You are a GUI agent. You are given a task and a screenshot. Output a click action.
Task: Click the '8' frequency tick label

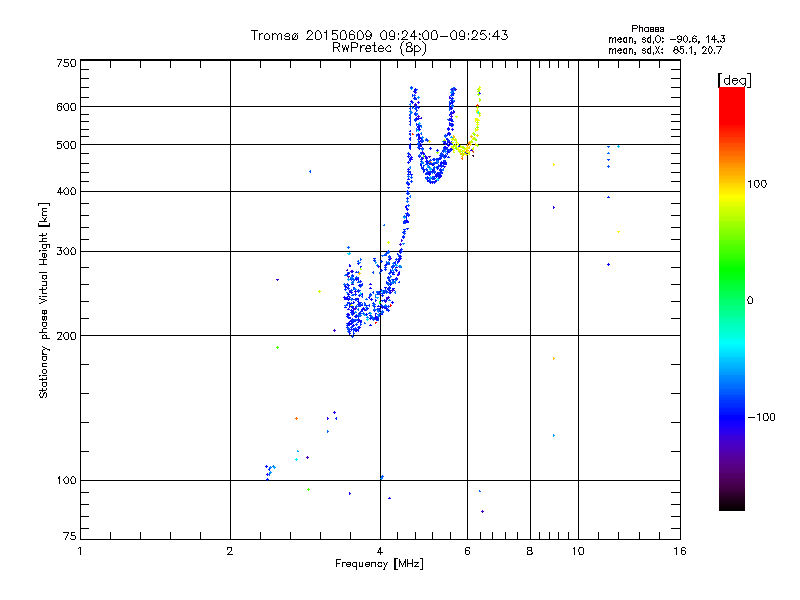point(530,551)
